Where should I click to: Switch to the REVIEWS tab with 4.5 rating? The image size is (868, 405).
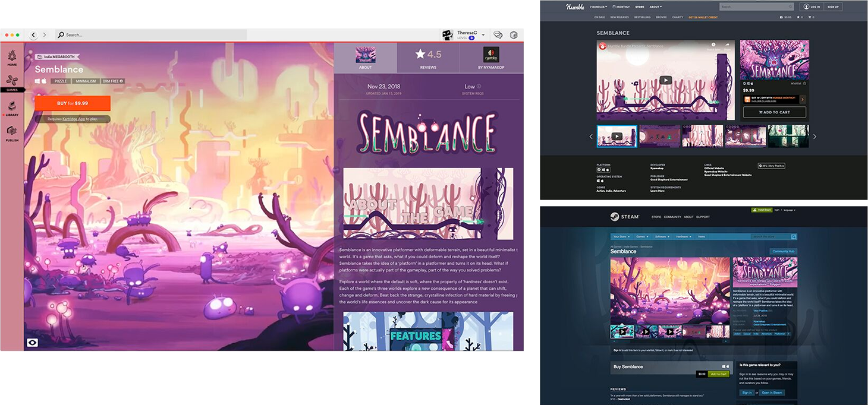428,58
